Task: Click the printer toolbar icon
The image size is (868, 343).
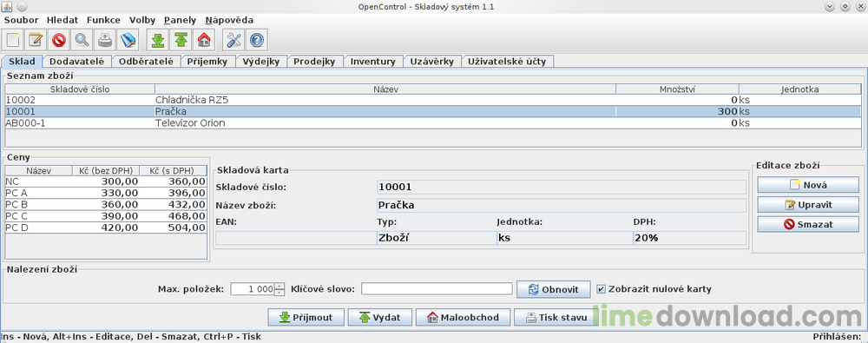Action: [x=105, y=41]
